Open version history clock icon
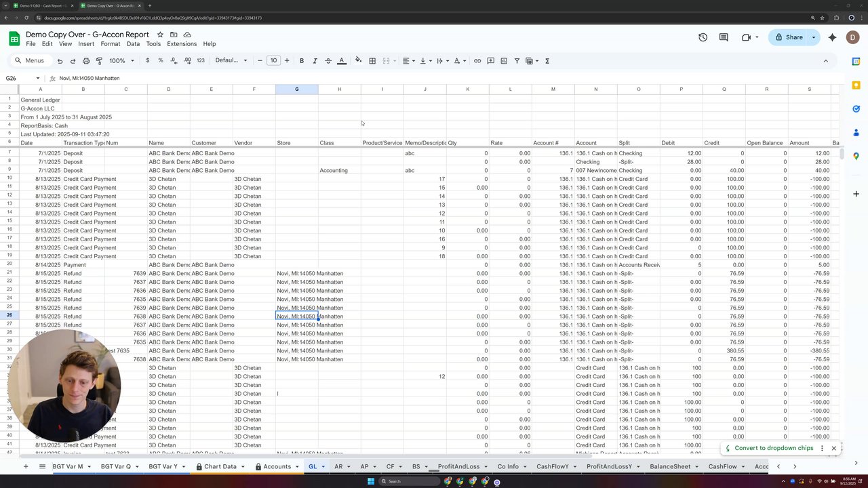 point(703,37)
